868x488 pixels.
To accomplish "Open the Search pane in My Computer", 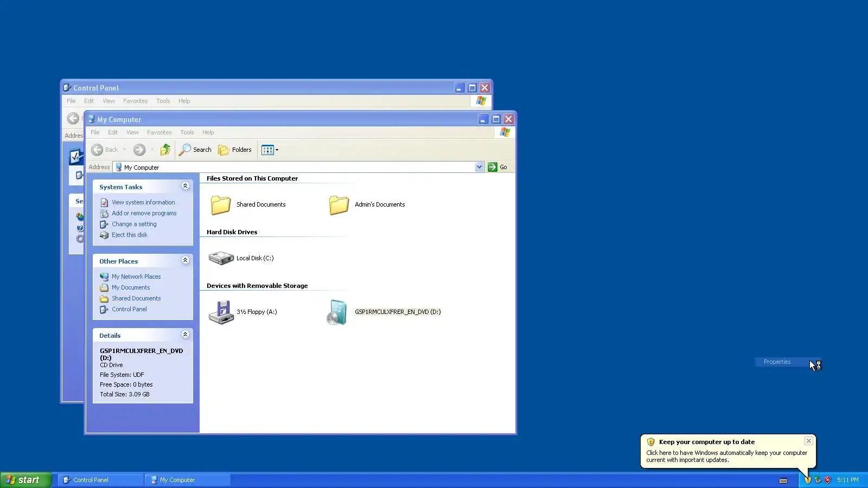I will 195,150.
